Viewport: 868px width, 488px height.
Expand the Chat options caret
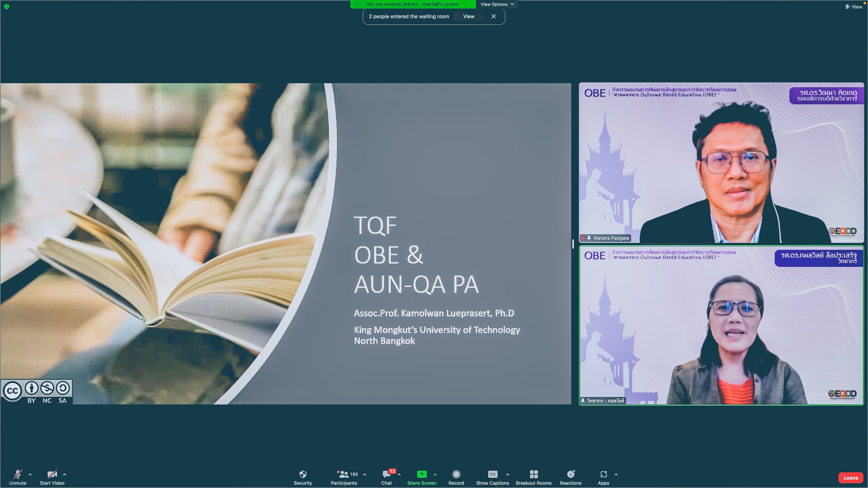pyautogui.click(x=399, y=474)
